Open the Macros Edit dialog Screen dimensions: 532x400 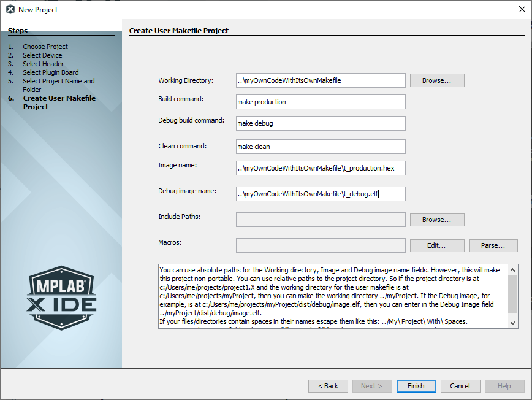click(x=436, y=245)
